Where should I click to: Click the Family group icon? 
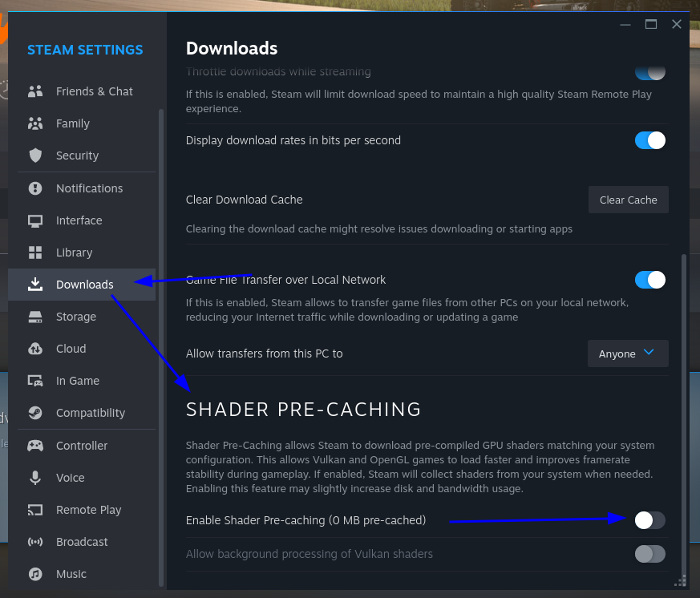[x=35, y=123]
